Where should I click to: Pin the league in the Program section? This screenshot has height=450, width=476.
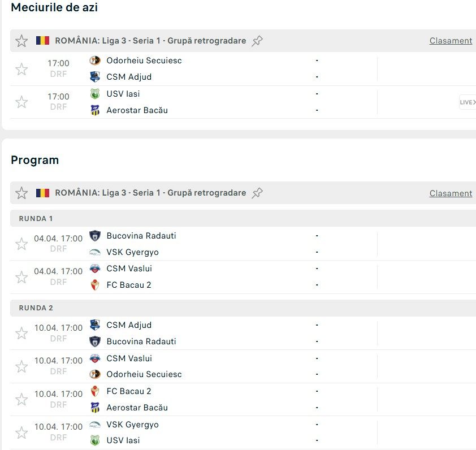tap(257, 193)
